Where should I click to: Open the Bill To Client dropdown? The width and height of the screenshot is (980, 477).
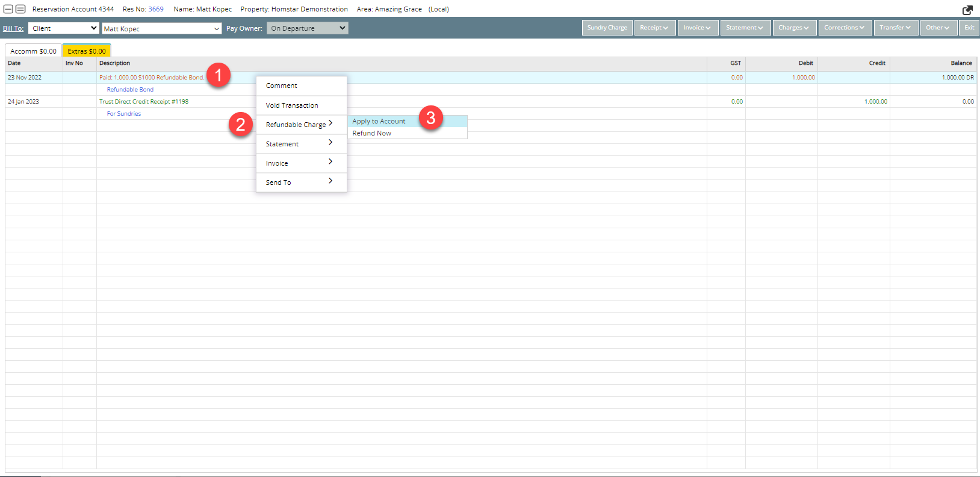63,28
